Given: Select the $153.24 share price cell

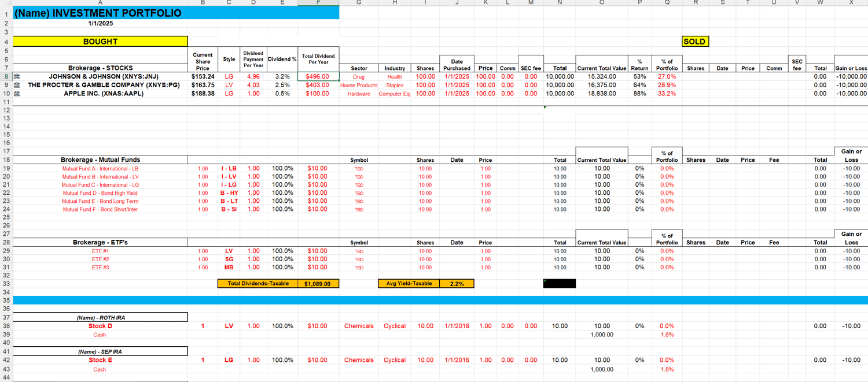Looking at the screenshot, I should pyautogui.click(x=203, y=76).
